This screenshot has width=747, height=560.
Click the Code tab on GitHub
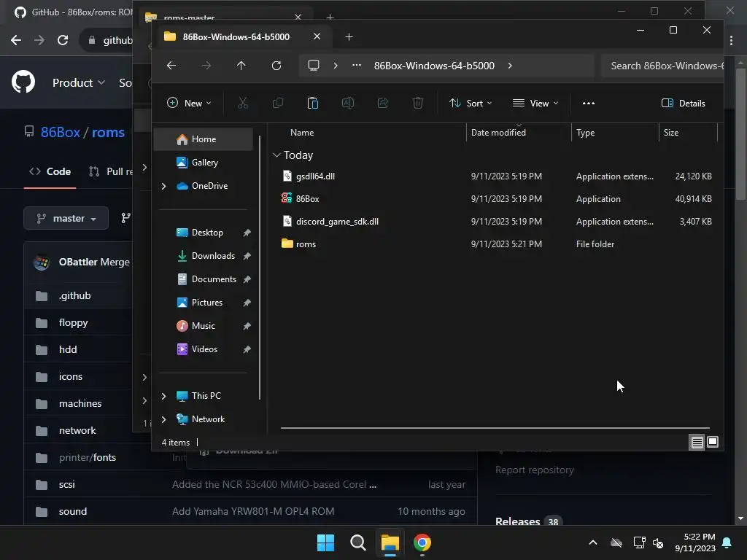pyautogui.click(x=50, y=171)
